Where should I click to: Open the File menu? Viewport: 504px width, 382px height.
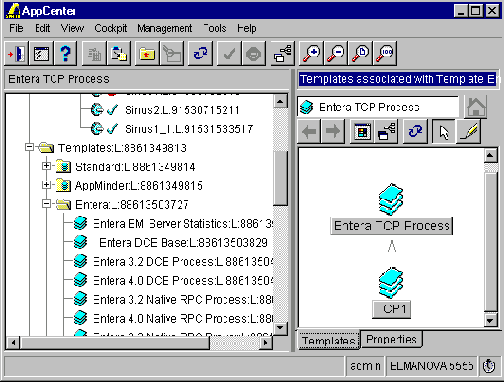[x=16, y=28]
